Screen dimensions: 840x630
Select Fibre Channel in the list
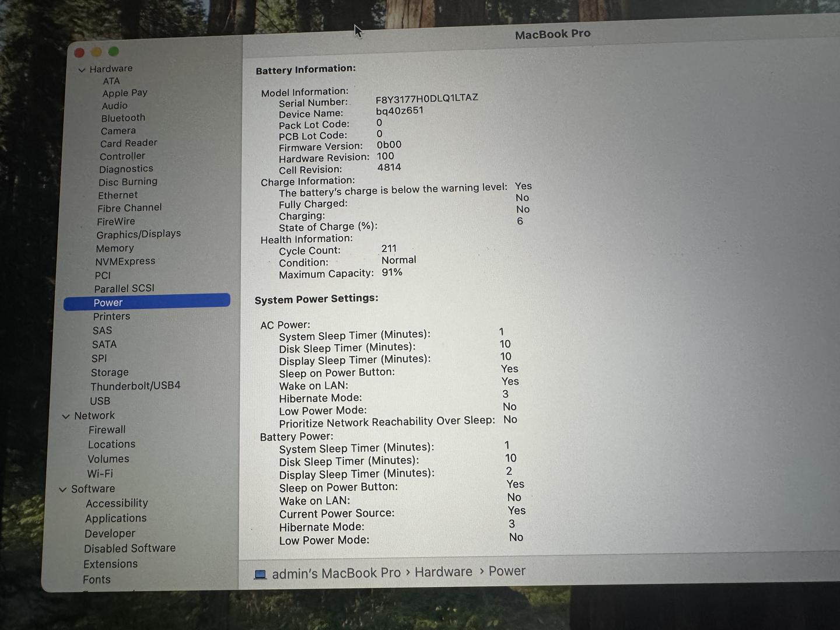(129, 208)
